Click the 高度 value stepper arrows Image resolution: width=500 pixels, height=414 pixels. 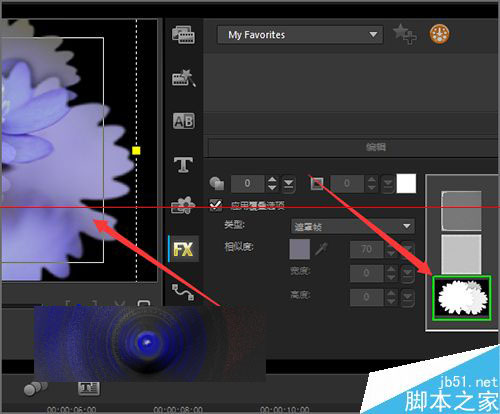[x=391, y=297]
